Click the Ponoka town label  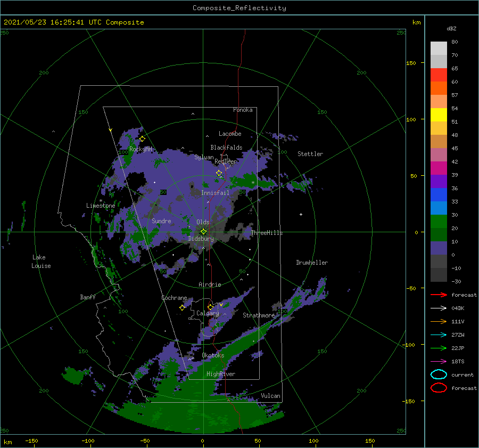coord(243,110)
